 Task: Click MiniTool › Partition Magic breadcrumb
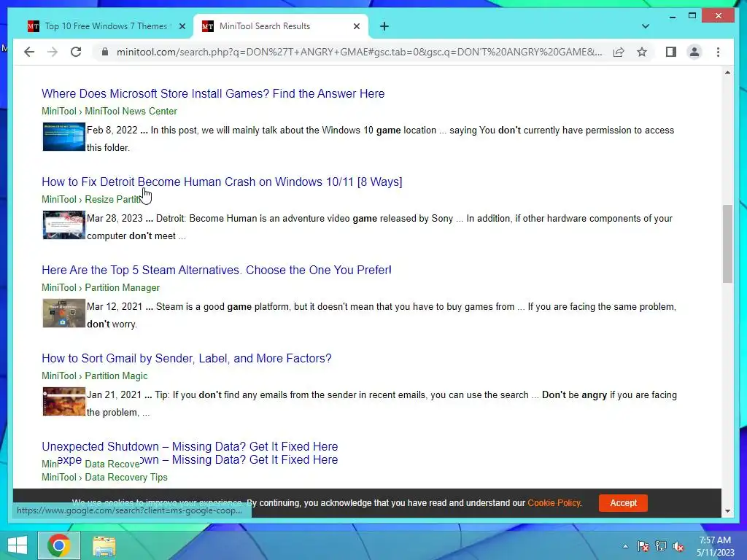[x=94, y=376]
